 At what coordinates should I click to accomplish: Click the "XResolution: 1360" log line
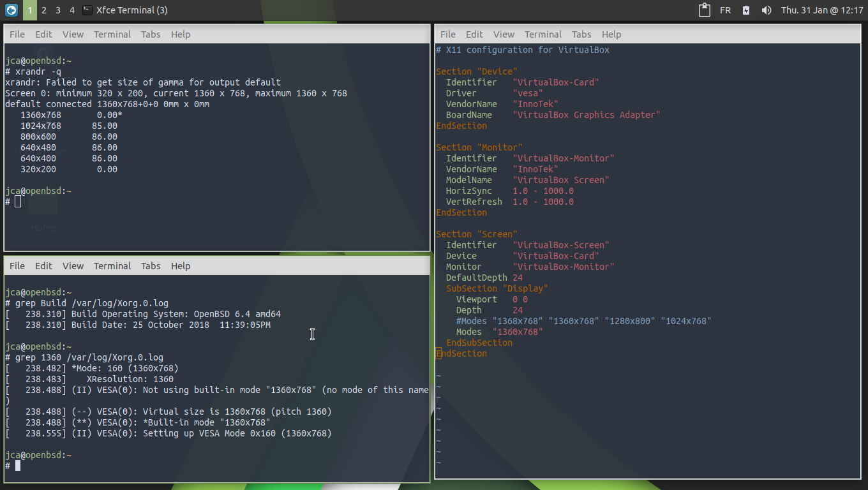point(89,379)
